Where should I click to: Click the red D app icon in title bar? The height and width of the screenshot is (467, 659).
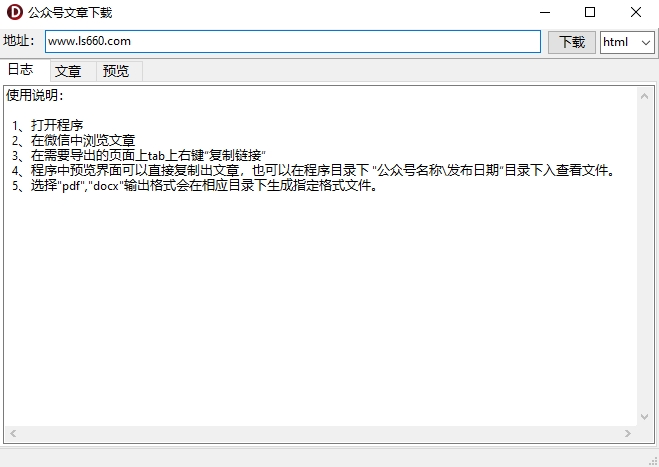pos(14,13)
